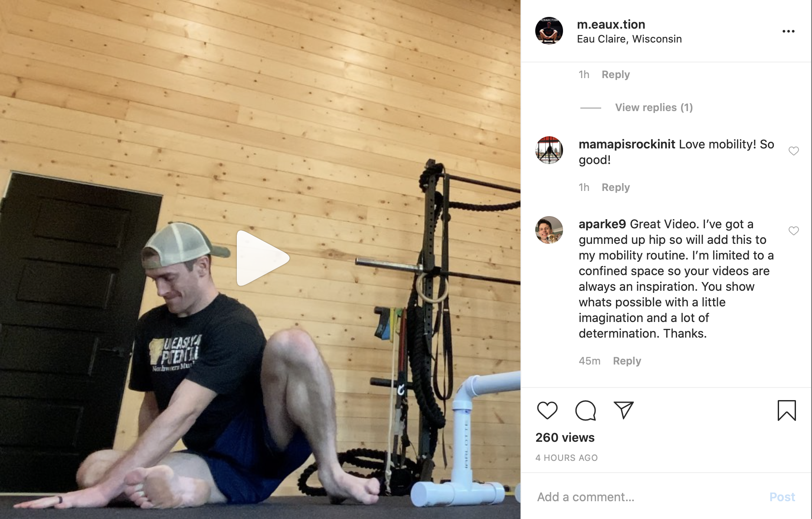
Task: Open Eau Claire, Wisconsin location
Action: pyautogui.click(x=629, y=39)
